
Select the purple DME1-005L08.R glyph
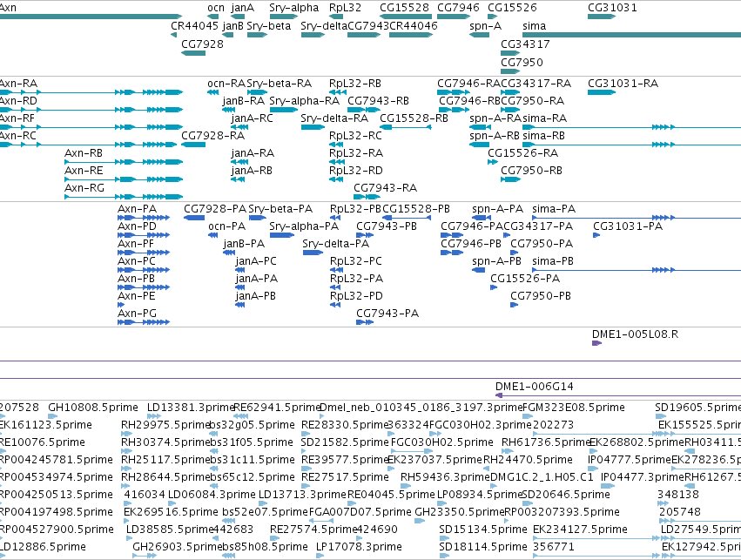596,343
